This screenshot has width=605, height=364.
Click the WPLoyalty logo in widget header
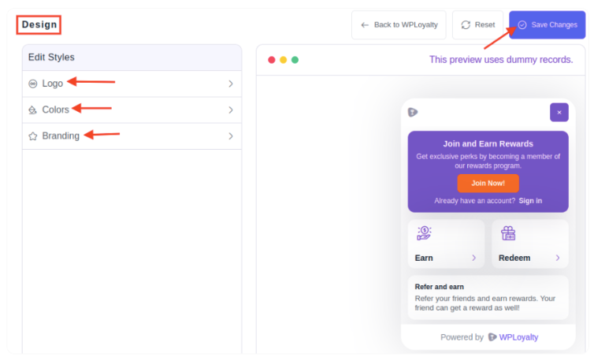click(x=413, y=112)
